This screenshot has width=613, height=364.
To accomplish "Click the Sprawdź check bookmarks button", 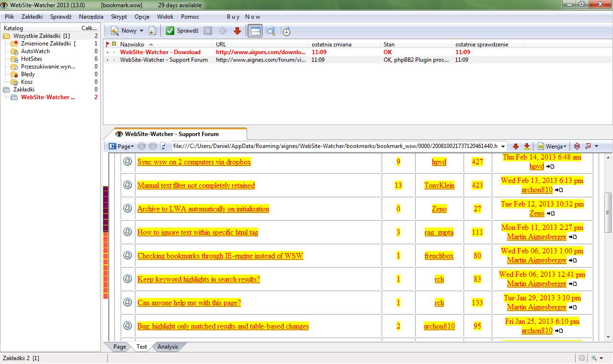I will pos(182,31).
